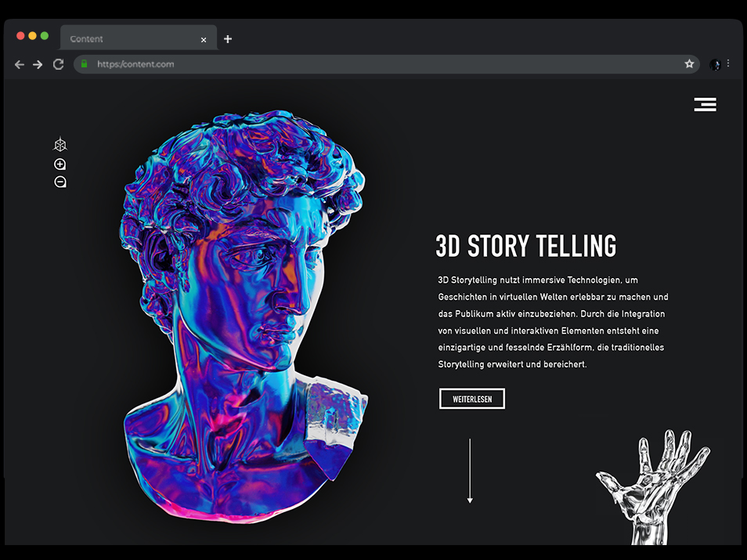
Task: Click the browser forward arrow
Action: click(38, 64)
